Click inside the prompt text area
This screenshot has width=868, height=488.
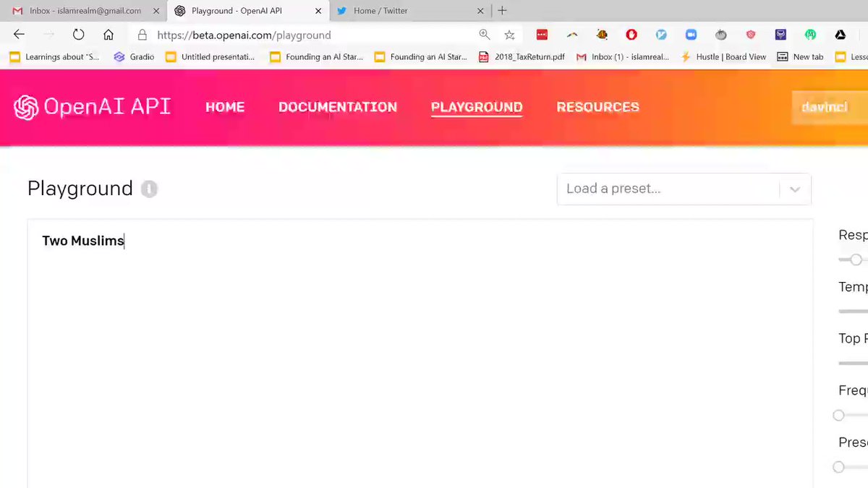[x=420, y=354]
